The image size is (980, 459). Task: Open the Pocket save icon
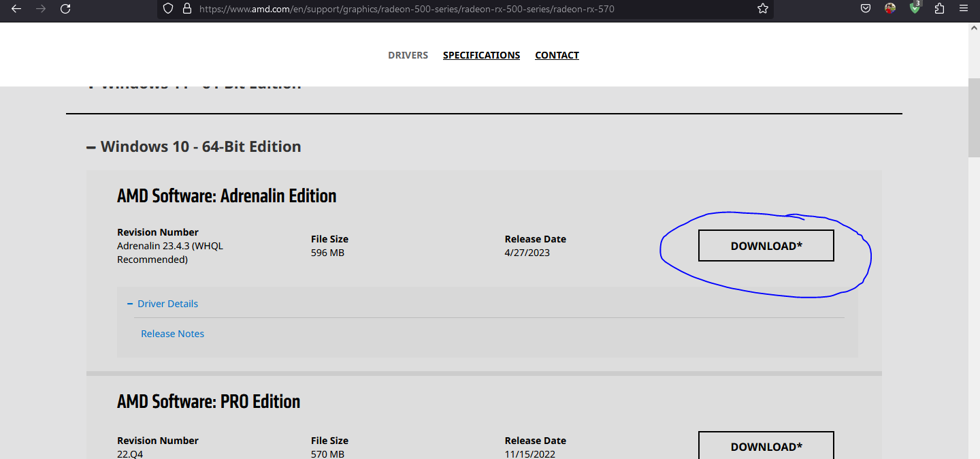coord(866,9)
